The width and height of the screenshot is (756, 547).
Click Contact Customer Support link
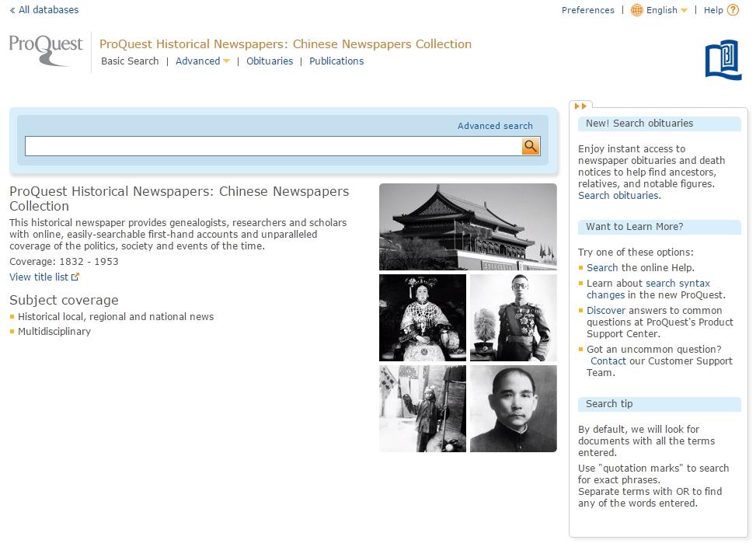608,361
